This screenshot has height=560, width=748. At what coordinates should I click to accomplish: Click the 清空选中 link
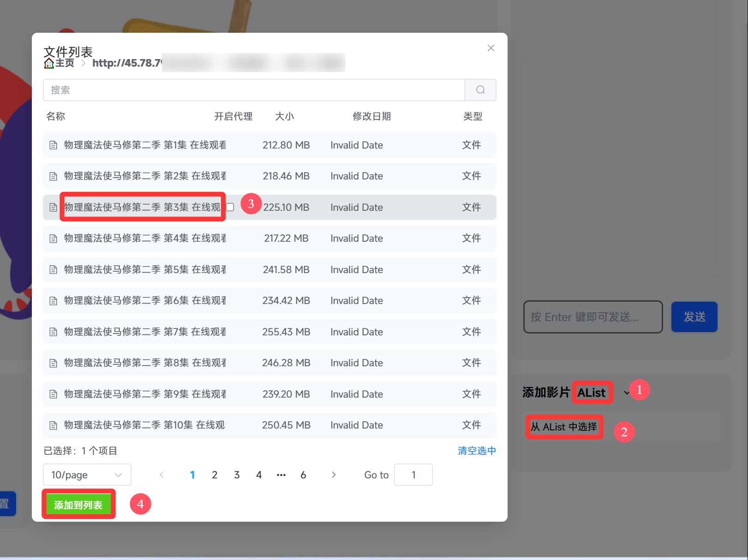[477, 451]
